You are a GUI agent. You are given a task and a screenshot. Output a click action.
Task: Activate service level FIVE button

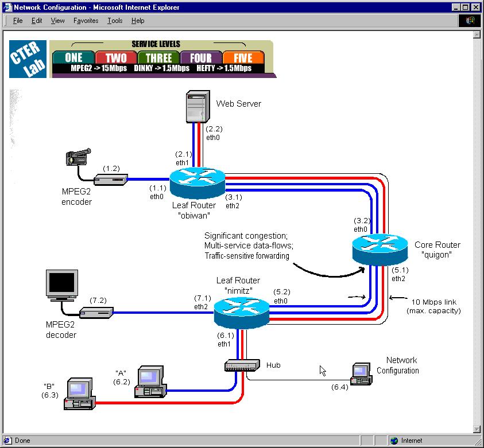coord(243,57)
